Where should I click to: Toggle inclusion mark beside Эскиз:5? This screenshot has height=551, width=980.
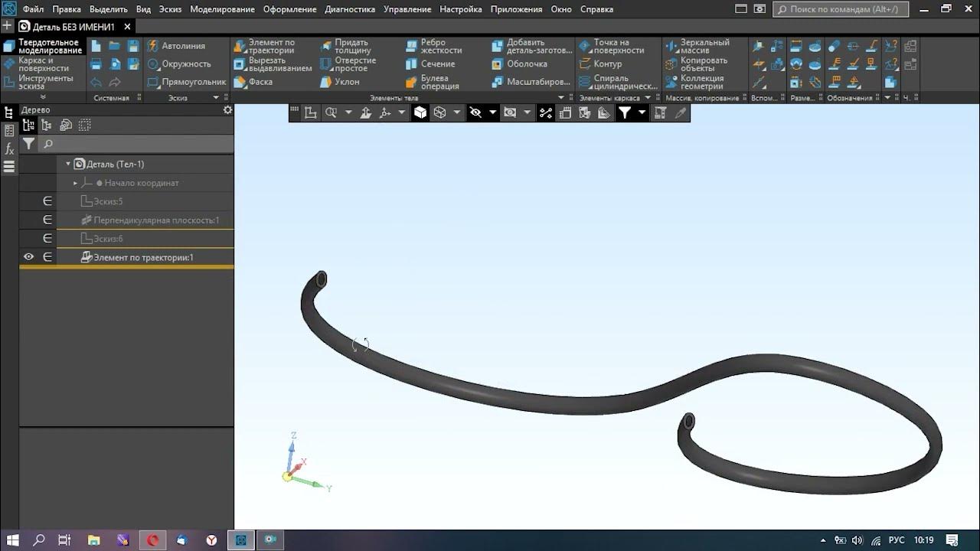(x=47, y=201)
